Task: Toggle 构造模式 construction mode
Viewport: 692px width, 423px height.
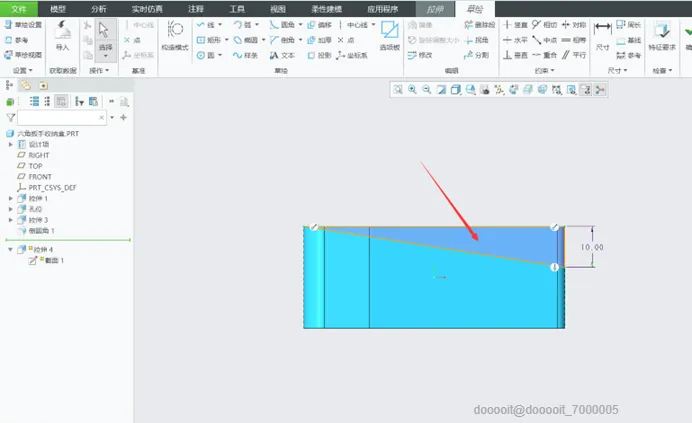Action: point(175,36)
